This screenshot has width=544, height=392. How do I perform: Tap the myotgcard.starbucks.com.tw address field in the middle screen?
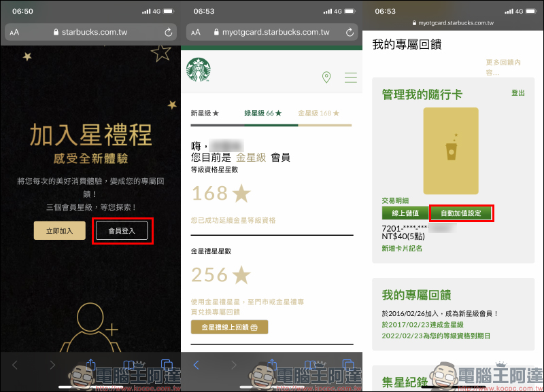click(x=272, y=32)
